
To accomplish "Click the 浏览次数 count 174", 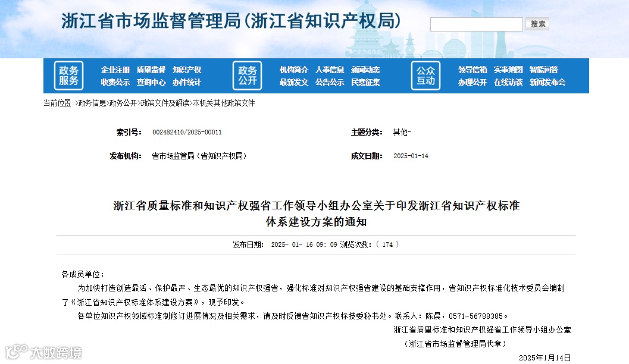I will click(x=387, y=244).
